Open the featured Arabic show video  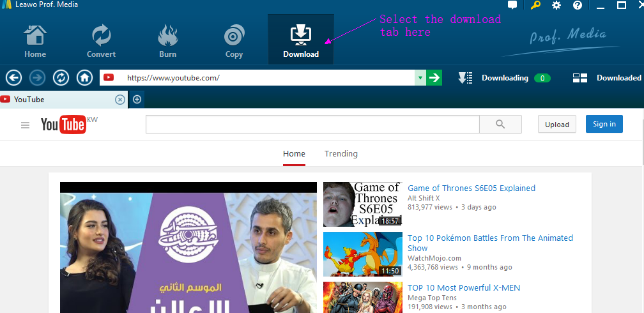coord(188,247)
